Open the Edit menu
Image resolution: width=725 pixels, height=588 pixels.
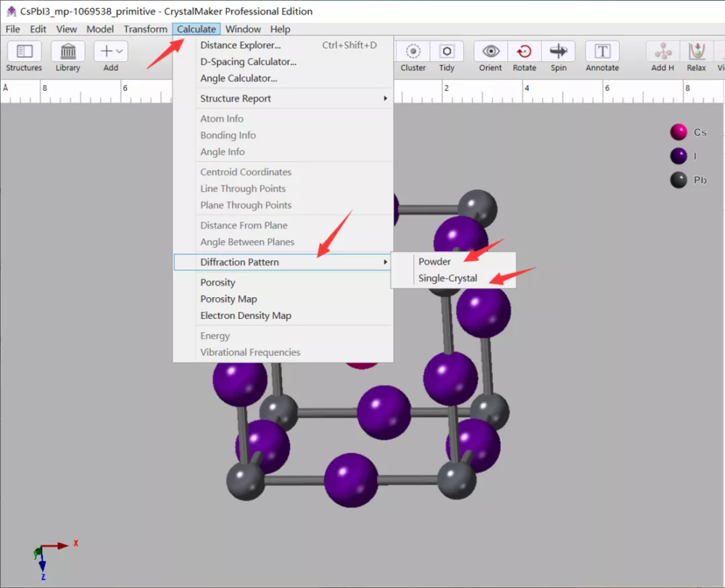point(38,29)
